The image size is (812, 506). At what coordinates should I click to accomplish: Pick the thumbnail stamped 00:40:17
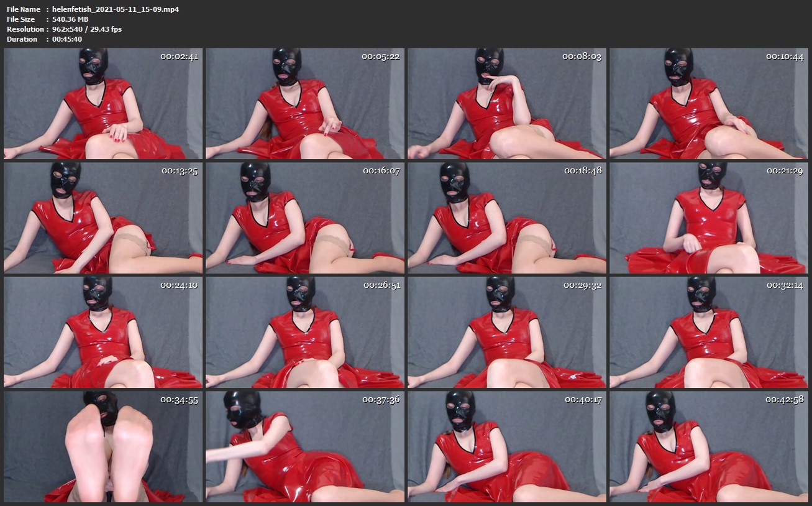click(x=507, y=446)
